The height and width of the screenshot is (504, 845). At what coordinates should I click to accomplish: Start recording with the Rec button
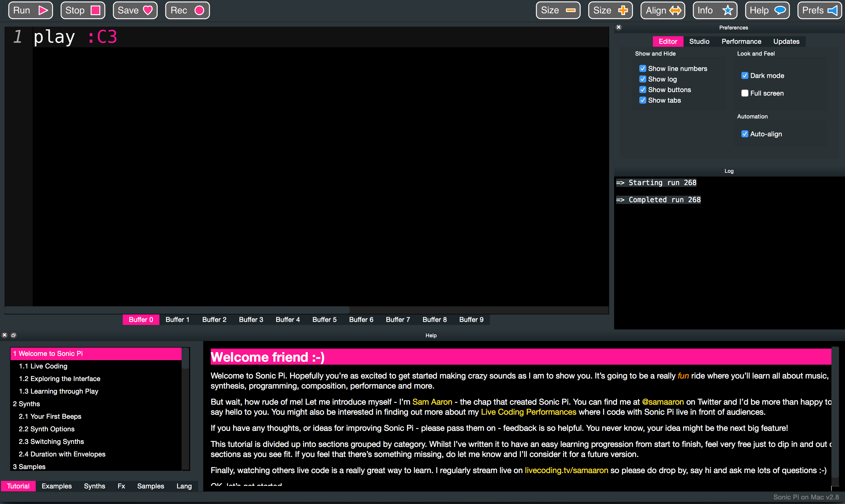187,11
